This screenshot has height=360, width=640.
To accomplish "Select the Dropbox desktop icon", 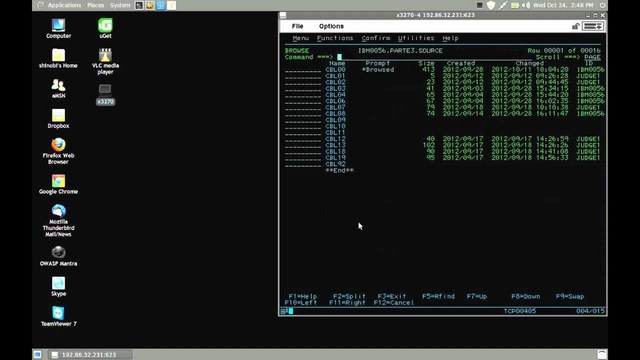I will coord(58,118).
